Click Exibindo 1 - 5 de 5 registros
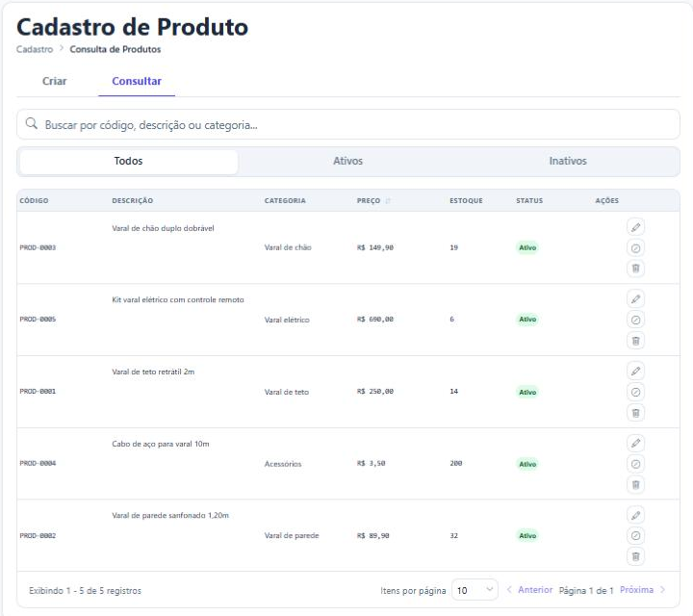The image size is (693, 616). click(86, 591)
